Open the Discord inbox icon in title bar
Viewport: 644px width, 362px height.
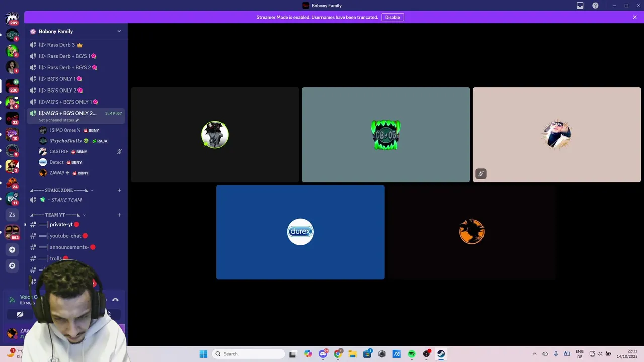coord(580,6)
